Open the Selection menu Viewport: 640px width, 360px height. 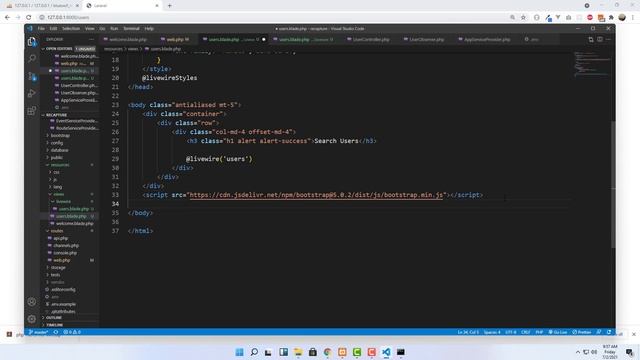[x=71, y=29]
